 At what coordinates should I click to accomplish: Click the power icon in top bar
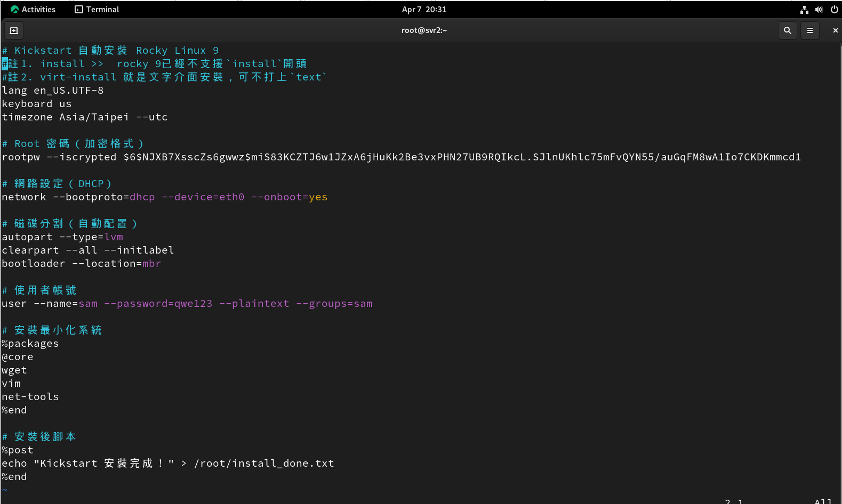coord(834,10)
